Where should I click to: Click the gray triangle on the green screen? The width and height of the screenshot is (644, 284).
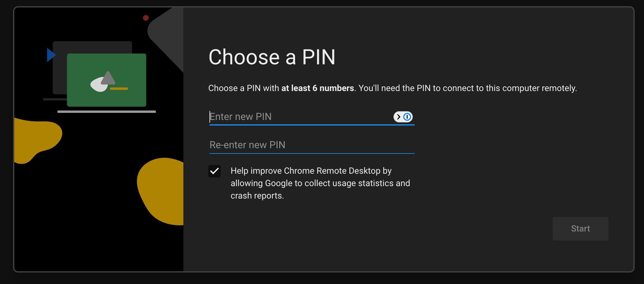pyautogui.click(x=108, y=78)
